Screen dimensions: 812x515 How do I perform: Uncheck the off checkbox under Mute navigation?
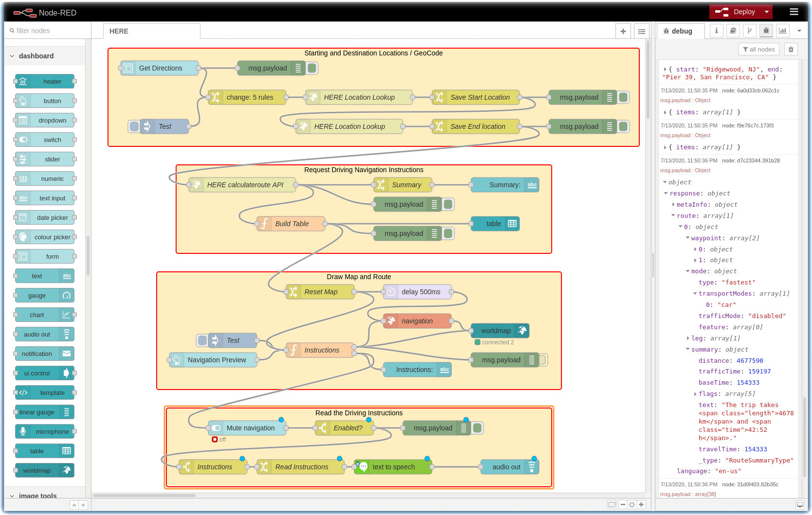tap(215, 439)
